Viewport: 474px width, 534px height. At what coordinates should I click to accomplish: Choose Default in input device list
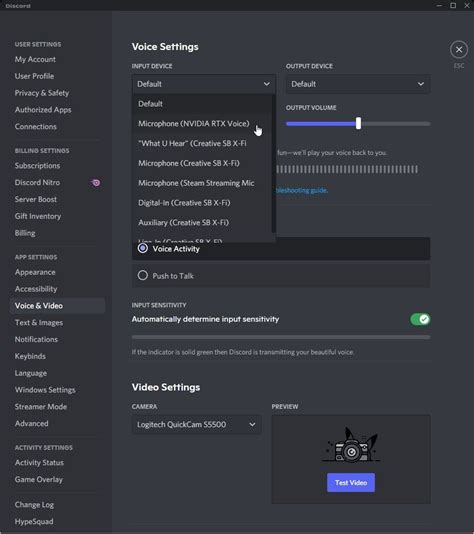point(202,104)
